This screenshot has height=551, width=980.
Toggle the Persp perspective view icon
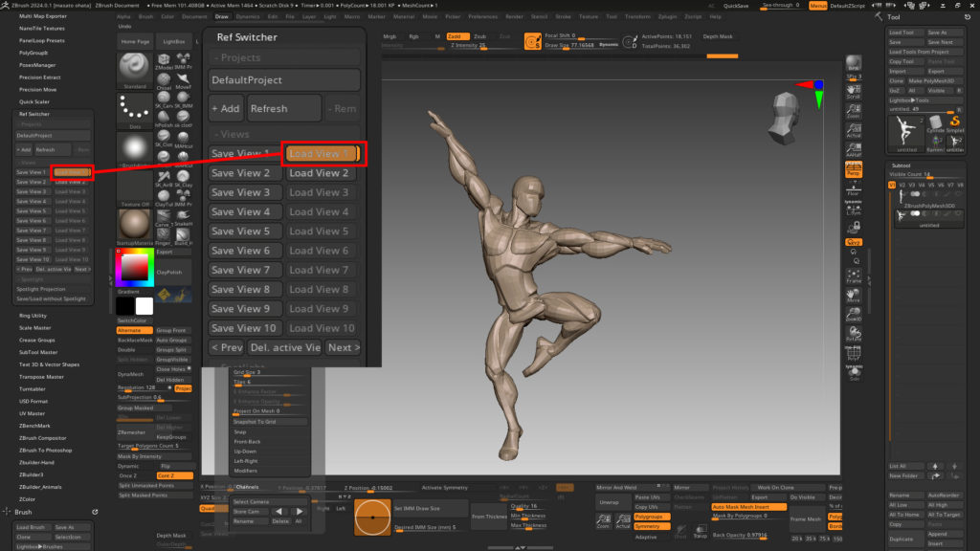tap(854, 169)
